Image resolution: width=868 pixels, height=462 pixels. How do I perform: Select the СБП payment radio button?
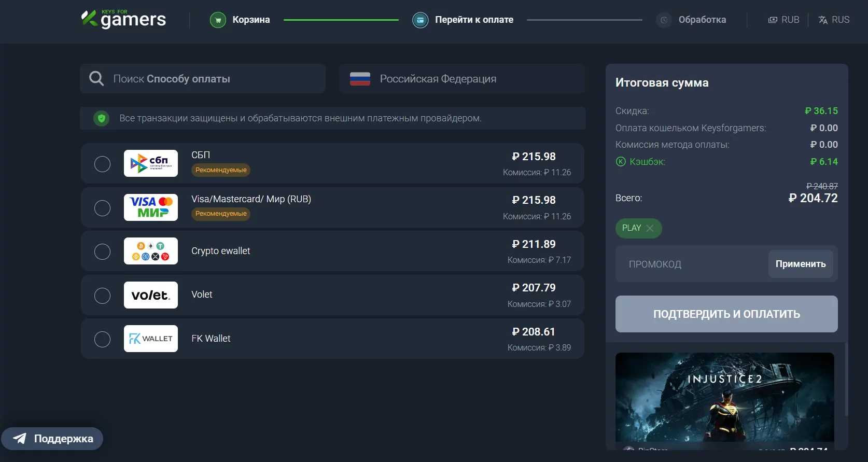[102, 164]
